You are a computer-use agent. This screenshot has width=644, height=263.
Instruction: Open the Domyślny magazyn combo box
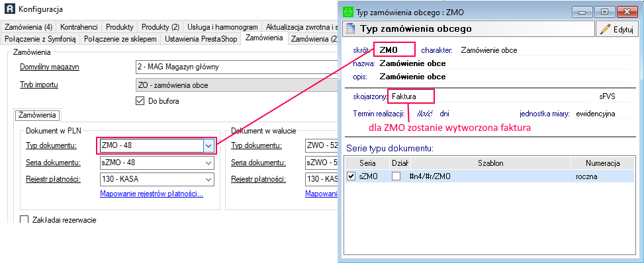236,67
